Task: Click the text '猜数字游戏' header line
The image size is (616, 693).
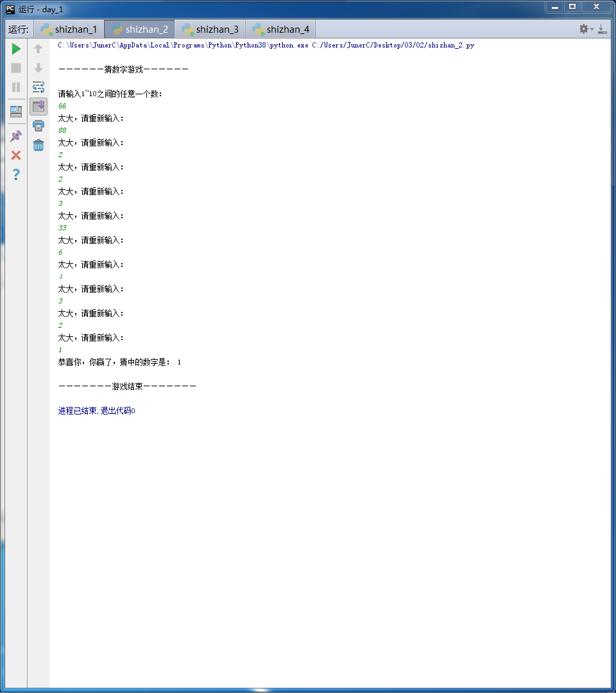Action: 123,69
